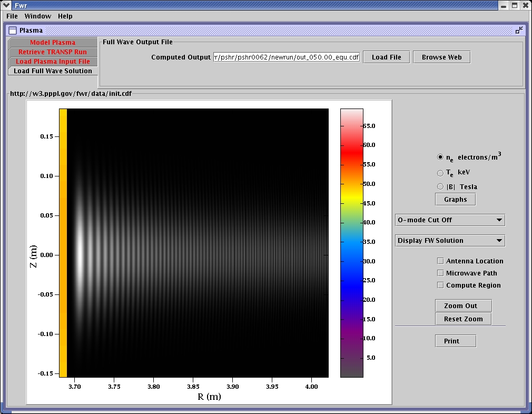Image resolution: width=532 pixels, height=414 pixels.
Task: Enable Compute Region checkbox
Action: click(x=440, y=285)
